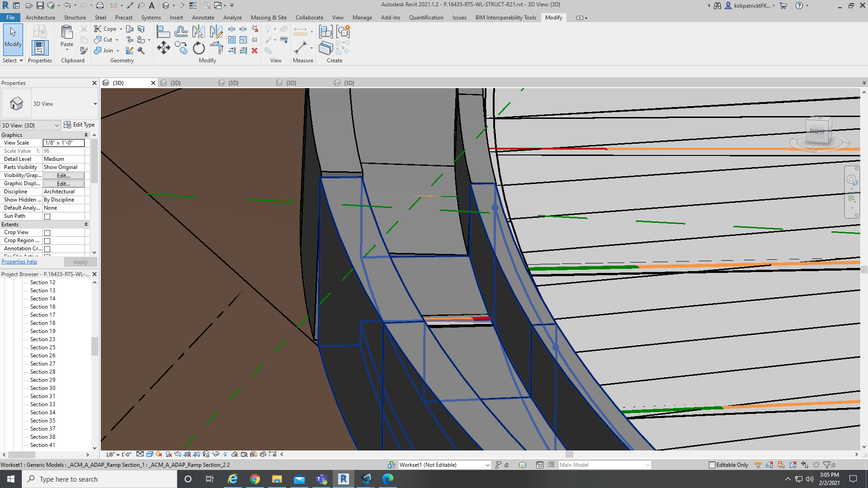Click the Project Browser vertical scrollbar thumb

pyautogui.click(x=94, y=346)
